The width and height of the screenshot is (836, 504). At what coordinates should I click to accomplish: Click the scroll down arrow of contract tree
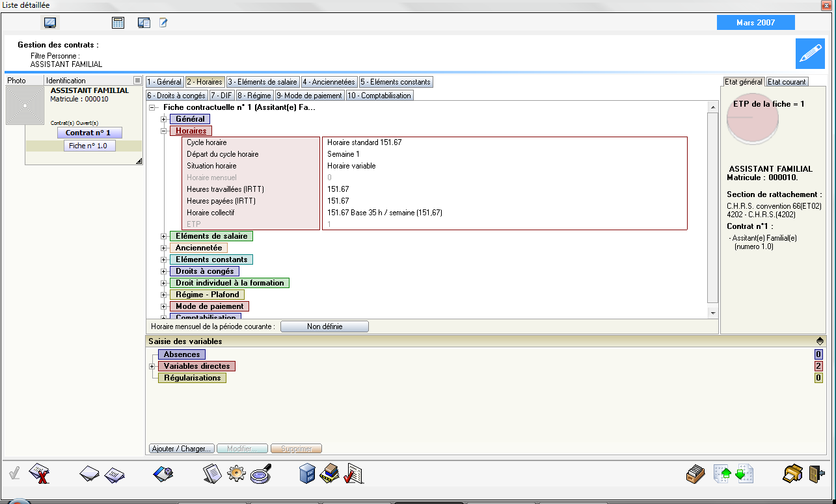tap(713, 313)
